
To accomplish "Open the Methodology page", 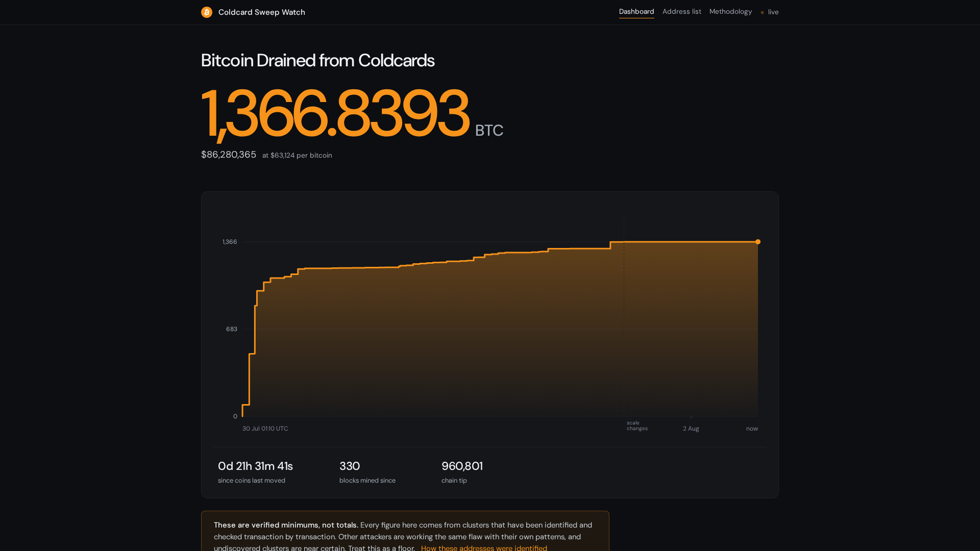I will (730, 12).
